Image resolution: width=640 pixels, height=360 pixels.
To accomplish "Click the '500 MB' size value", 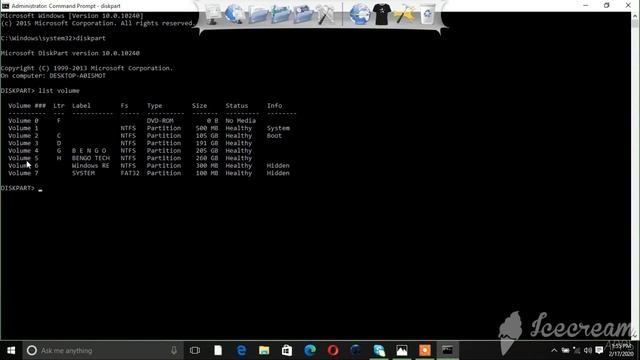I will click(207, 128).
